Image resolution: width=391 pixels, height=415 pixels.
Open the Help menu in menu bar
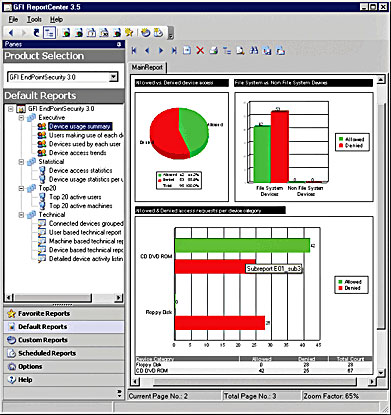pyautogui.click(x=56, y=19)
